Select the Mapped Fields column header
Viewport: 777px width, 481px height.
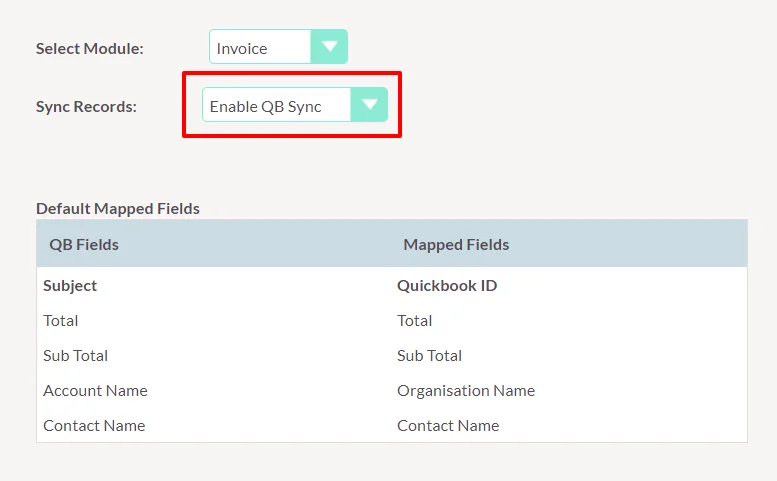[456, 244]
